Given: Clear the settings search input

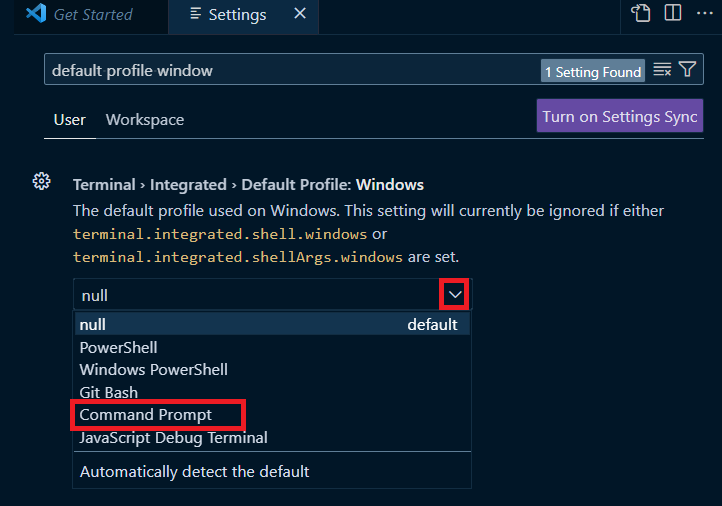Looking at the screenshot, I should tap(662, 70).
